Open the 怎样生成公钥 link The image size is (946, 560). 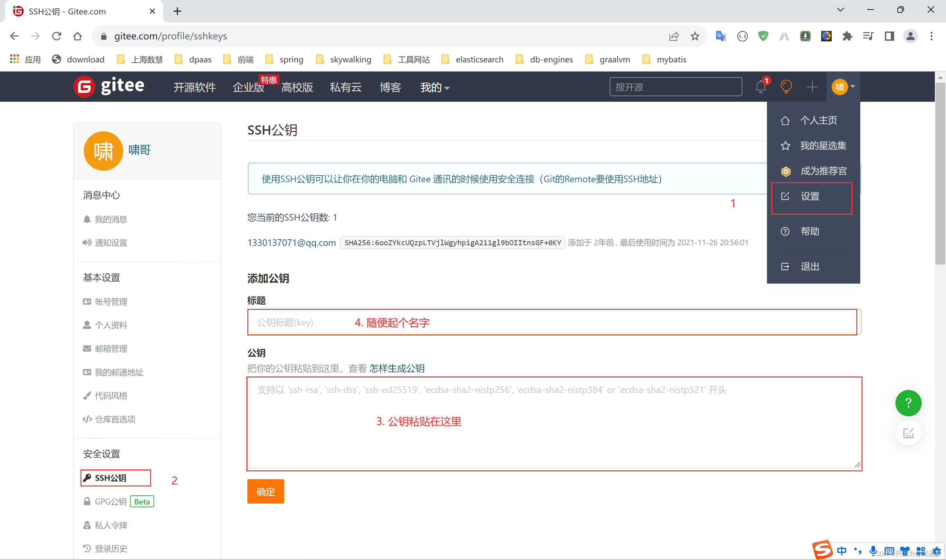click(x=397, y=368)
